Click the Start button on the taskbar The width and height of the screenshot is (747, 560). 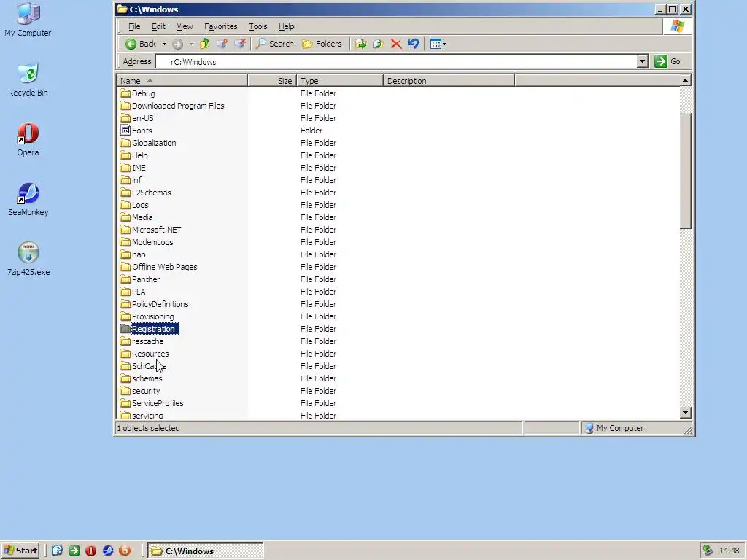point(20,551)
